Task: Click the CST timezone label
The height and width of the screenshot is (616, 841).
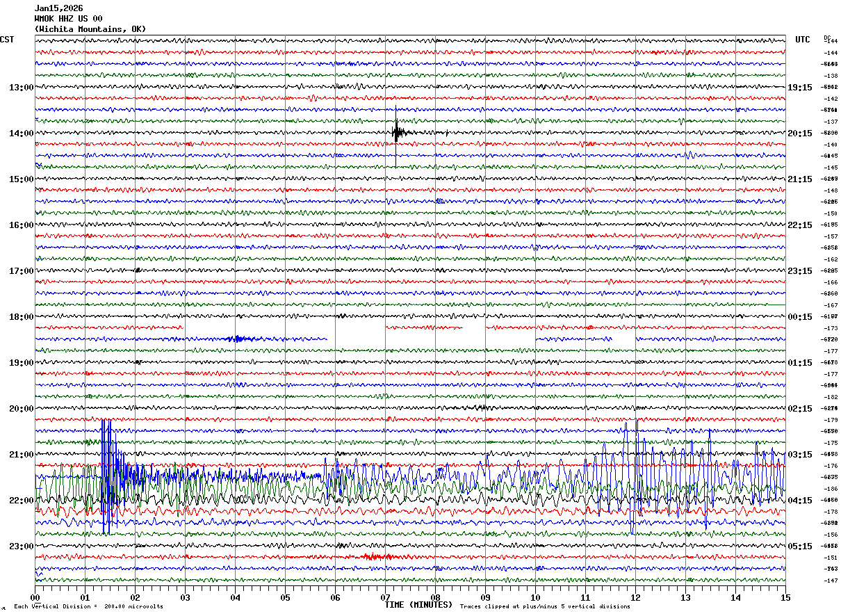Action: click(7, 40)
